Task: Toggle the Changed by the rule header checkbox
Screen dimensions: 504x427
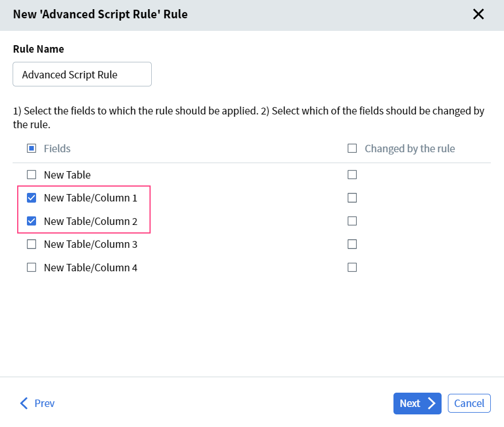Action: tap(352, 148)
